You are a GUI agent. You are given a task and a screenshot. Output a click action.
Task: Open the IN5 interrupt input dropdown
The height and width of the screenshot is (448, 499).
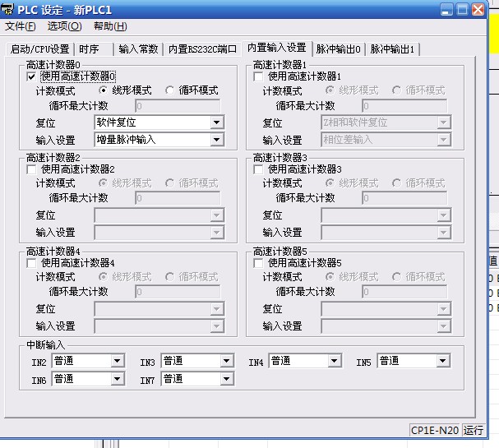(442, 361)
